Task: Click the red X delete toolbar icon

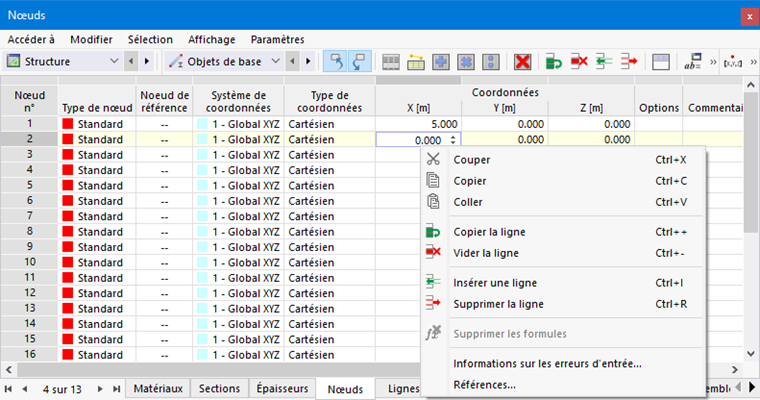Action: (522, 62)
